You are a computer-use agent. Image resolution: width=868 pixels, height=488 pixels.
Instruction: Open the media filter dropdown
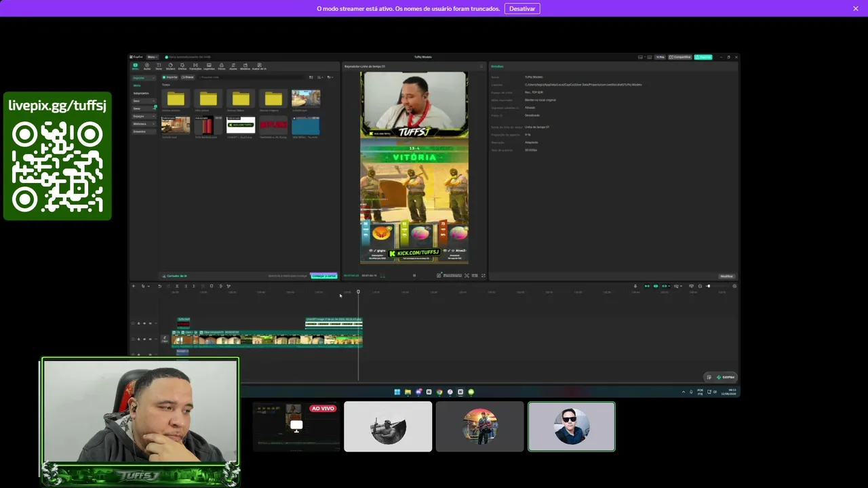[330, 77]
